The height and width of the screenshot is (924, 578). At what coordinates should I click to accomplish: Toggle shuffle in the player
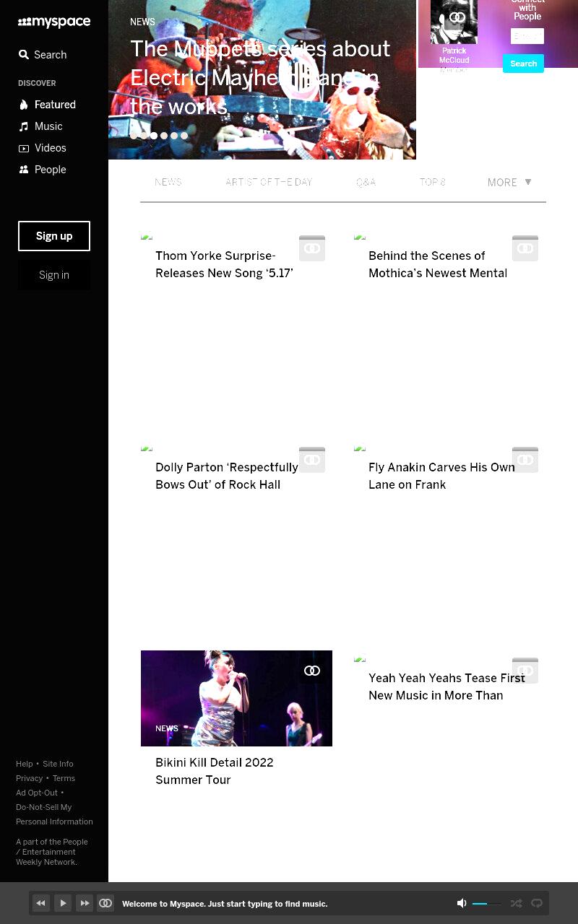click(x=516, y=903)
